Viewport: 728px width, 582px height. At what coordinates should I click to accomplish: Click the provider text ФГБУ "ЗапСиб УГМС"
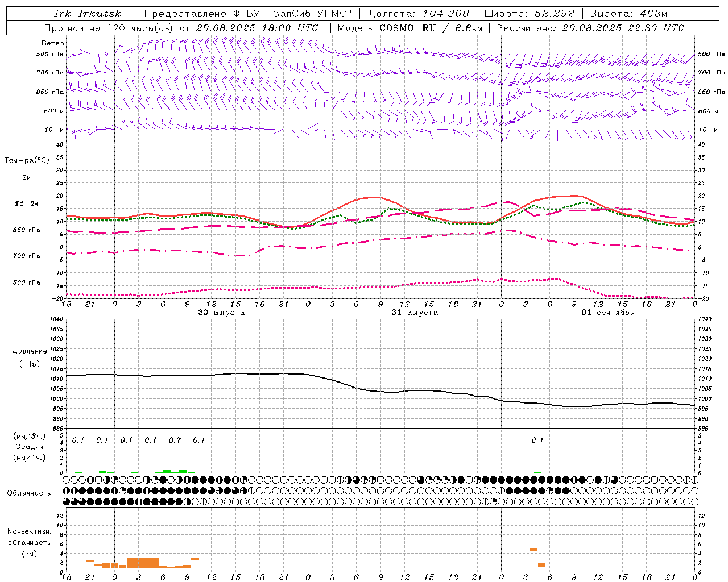(x=293, y=14)
